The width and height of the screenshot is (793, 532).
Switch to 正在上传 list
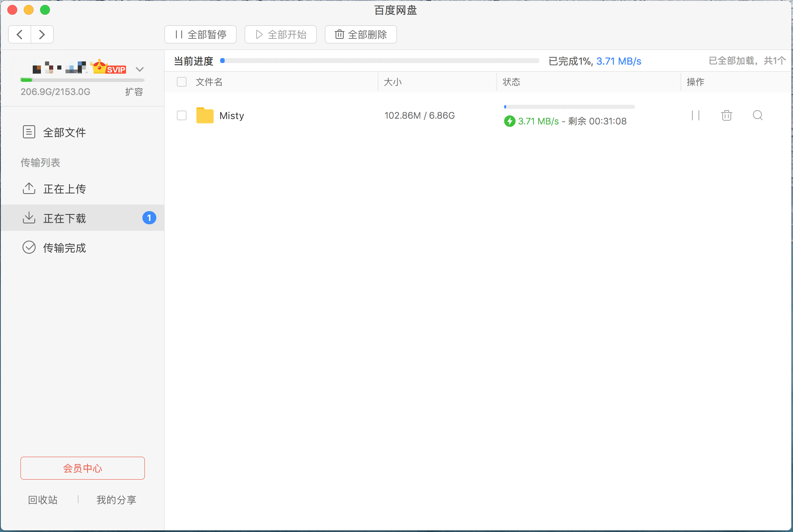pos(64,189)
